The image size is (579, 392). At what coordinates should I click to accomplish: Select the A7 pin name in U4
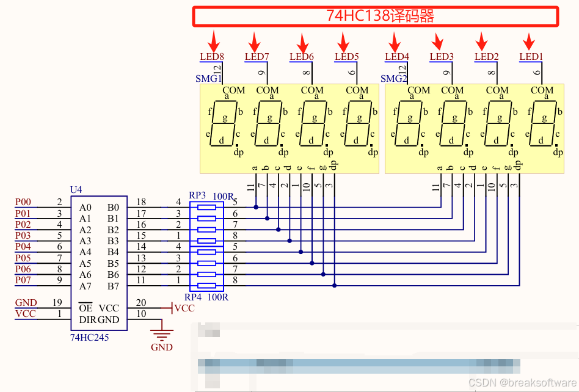coord(86,286)
